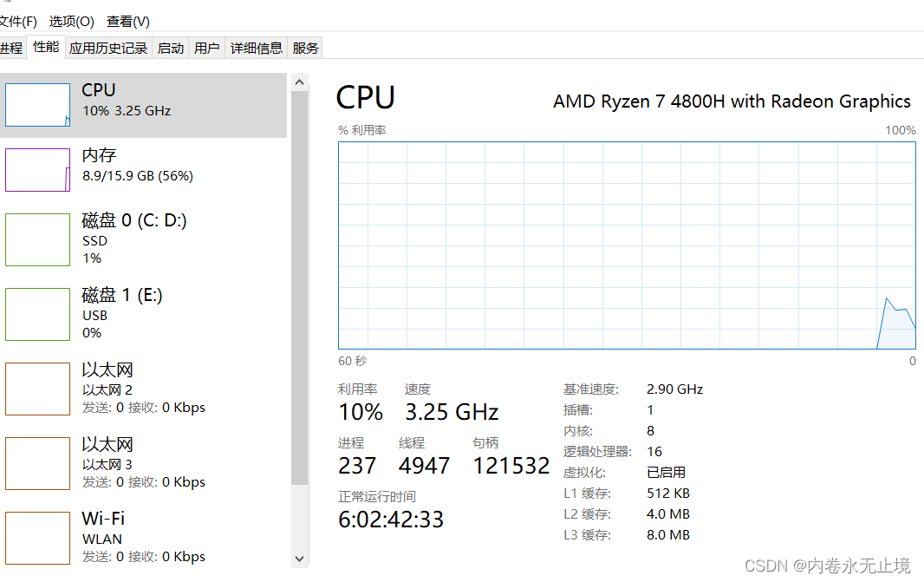Screen dimensions: 924x582
Task: Click the resource list scrollbar thumb
Action: [300, 286]
